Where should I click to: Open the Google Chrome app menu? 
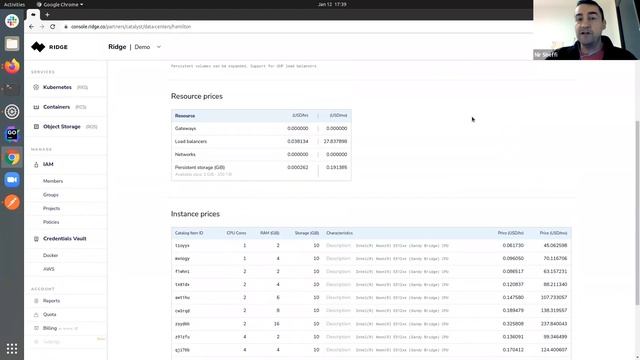[x=60, y=4]
